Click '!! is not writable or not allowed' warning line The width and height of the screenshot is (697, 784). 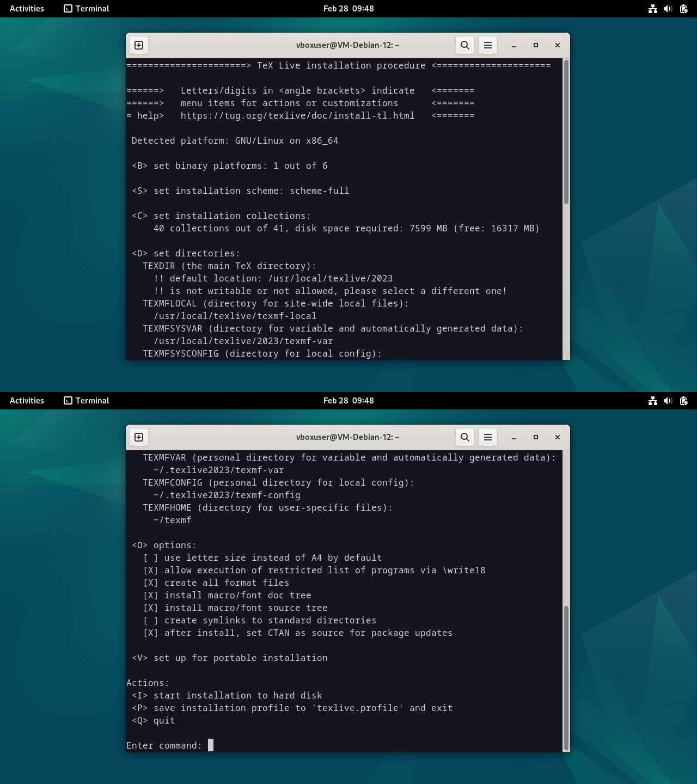tap(331, 291)
